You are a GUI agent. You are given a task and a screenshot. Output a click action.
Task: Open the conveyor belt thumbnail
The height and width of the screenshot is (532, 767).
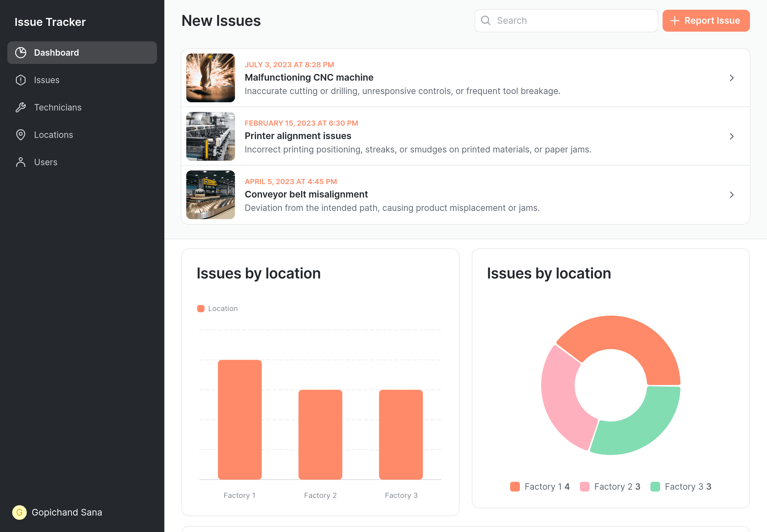[x=210, y=195]
